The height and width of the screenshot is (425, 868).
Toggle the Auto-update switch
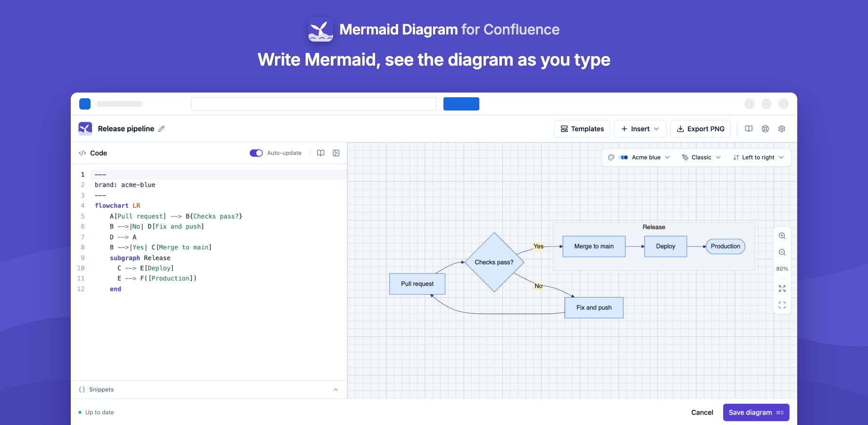[256, 153]
